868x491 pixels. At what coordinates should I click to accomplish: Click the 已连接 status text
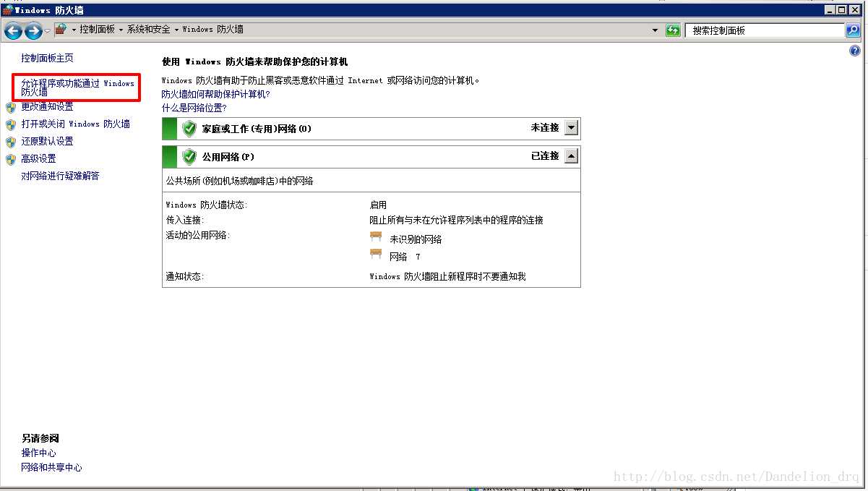tap(545, 155)
